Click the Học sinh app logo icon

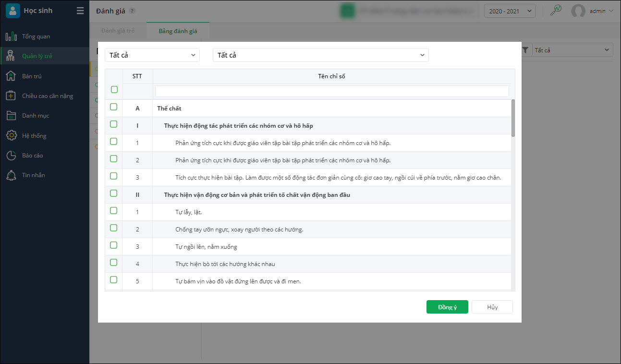tap(12, 11)
